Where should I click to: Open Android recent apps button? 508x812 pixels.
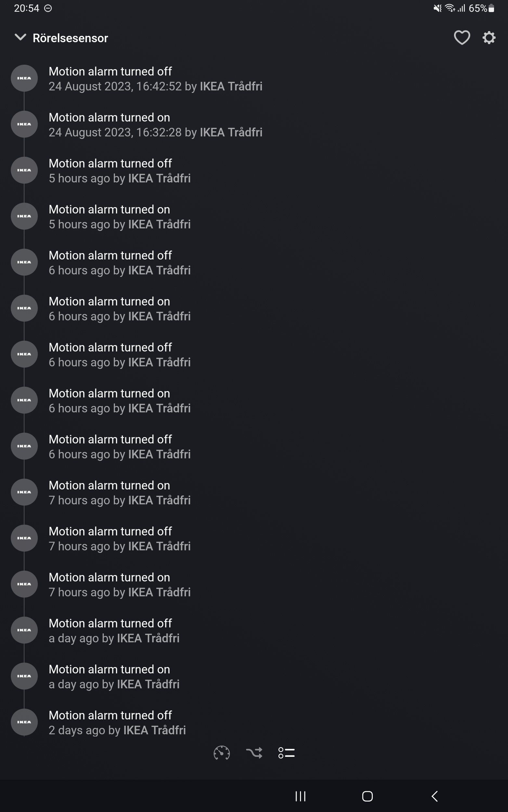300,796
